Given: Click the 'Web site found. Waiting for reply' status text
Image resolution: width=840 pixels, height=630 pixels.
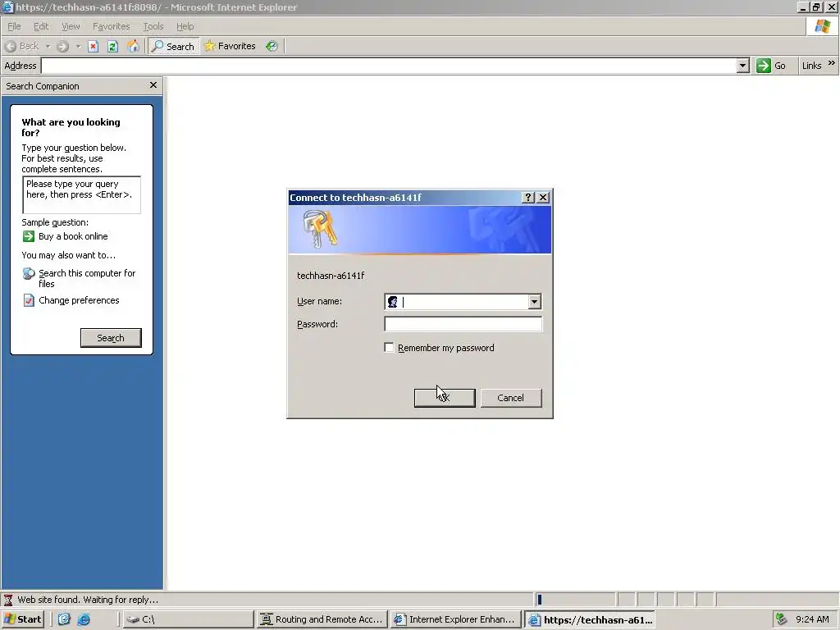Looking at the screenshot, I should (x=88, y=600).
